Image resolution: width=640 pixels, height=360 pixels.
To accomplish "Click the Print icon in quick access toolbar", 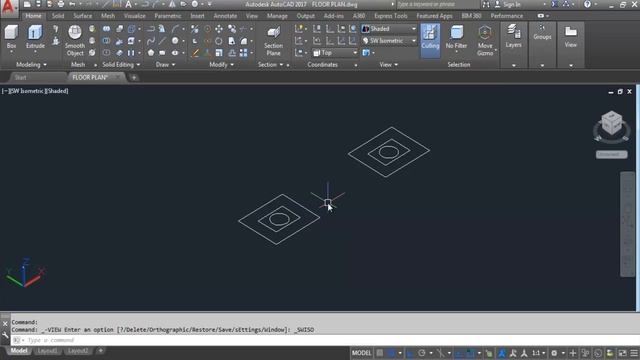I will 61,4.
